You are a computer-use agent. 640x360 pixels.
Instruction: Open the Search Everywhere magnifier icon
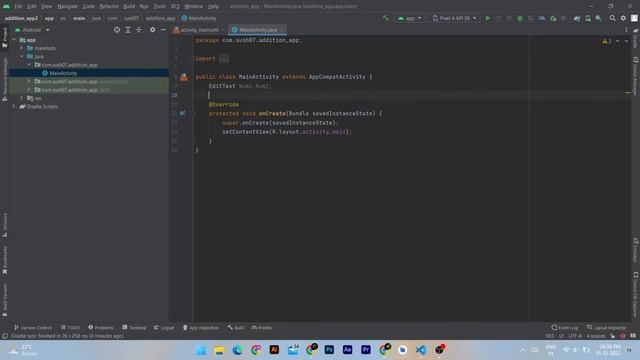[613, 18]
